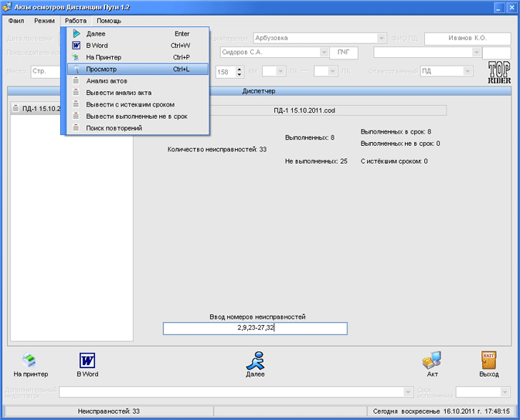Click Выполненных в срок: 8 text
This screenshot has width=520, height=420.
pyautogui.click(x=396, y=132)
